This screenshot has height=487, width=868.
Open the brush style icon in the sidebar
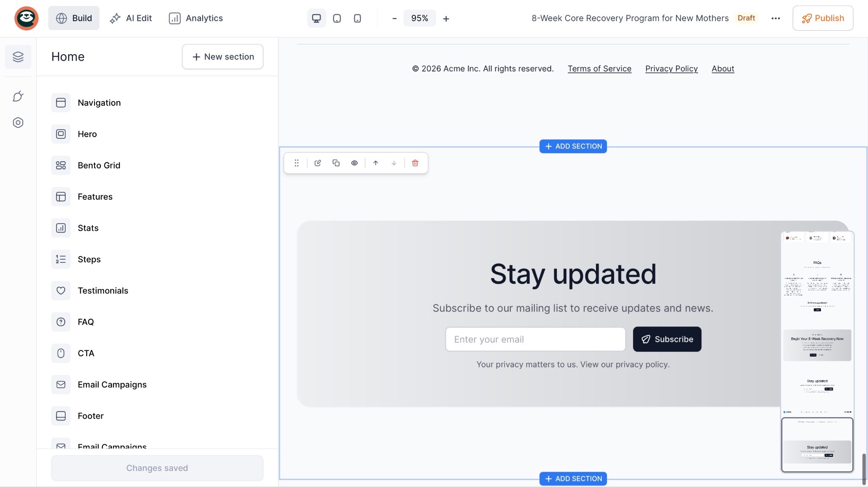[x=18, y=97]
